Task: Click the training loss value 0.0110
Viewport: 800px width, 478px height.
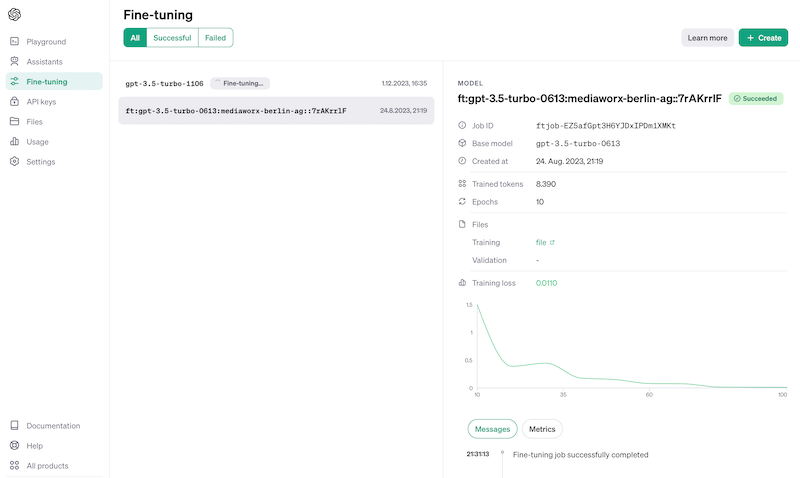Action: click(546, 283)
